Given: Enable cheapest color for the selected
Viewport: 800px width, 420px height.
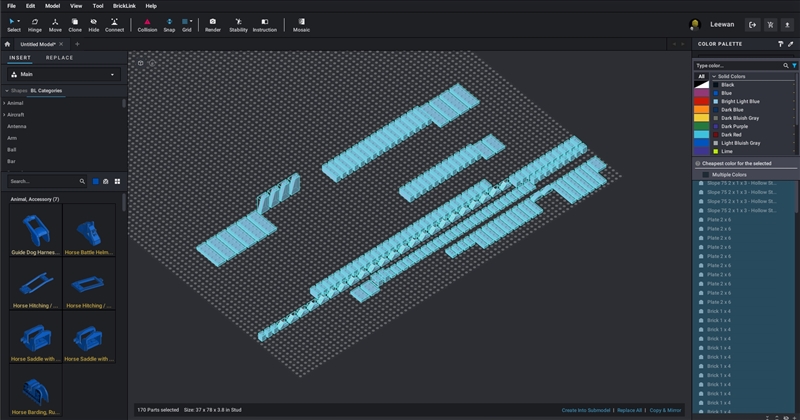Looking at the screenshot, I should [698, 163].
